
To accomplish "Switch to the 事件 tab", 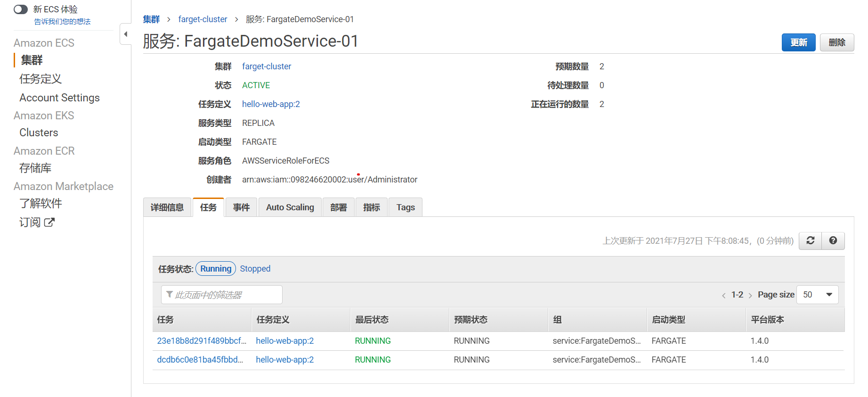I will tap(241, 207).
